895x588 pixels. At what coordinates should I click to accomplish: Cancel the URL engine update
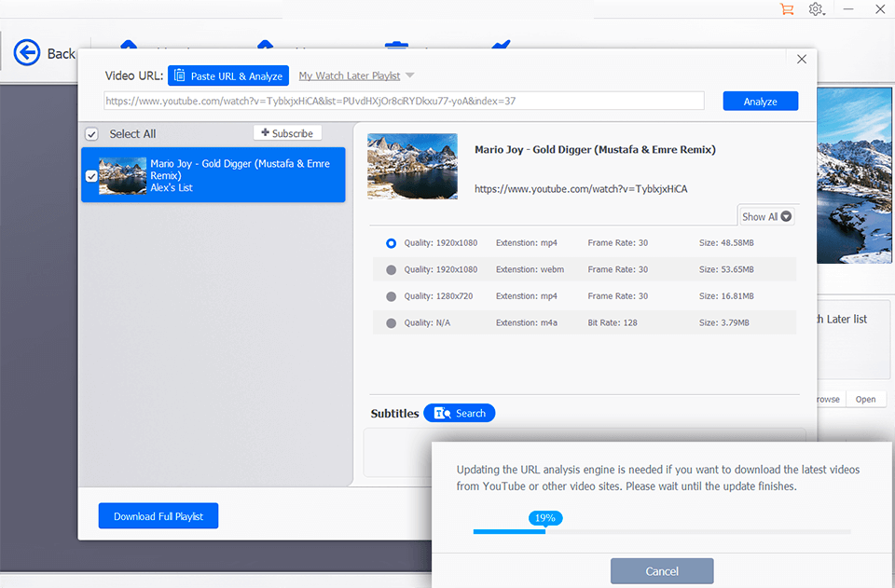[x=662, y=571]
